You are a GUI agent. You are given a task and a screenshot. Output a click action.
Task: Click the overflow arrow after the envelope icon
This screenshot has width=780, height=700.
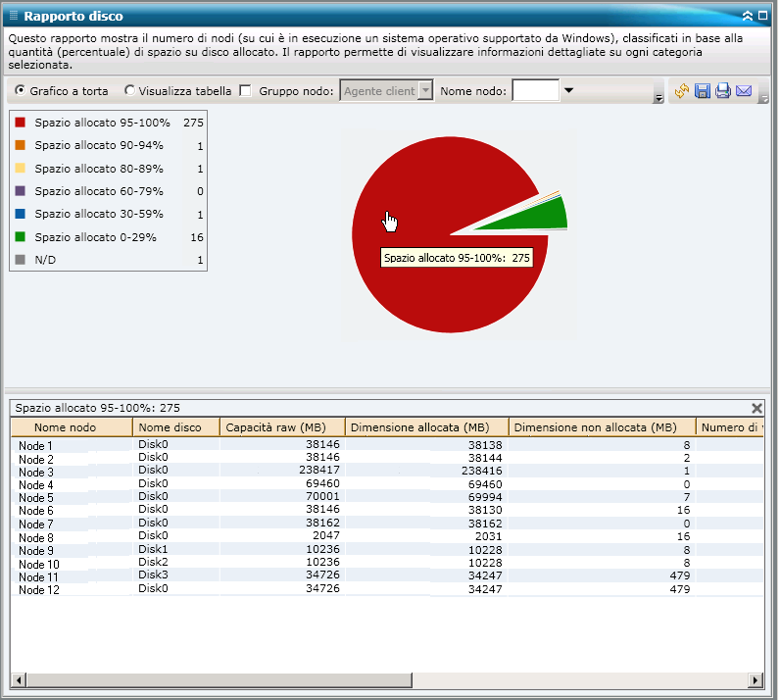point(764,97)
